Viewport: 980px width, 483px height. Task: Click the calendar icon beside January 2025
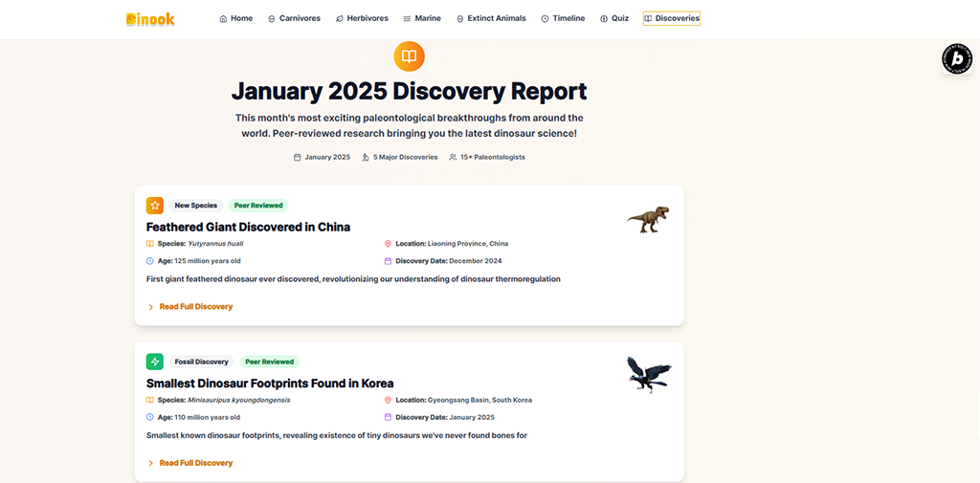coord(298,158)
